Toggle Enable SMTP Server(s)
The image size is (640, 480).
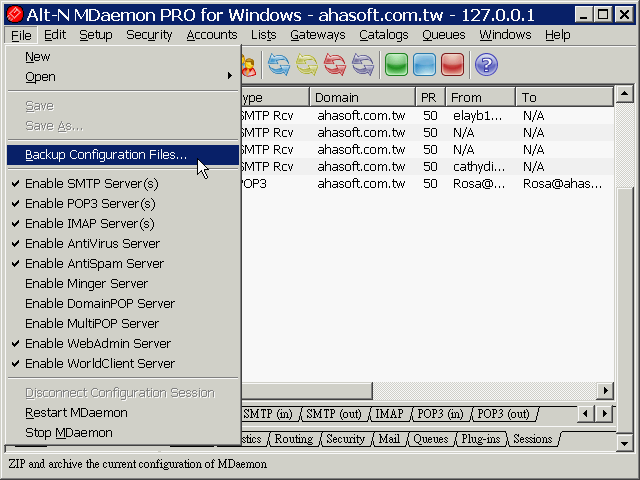point(123,184)
